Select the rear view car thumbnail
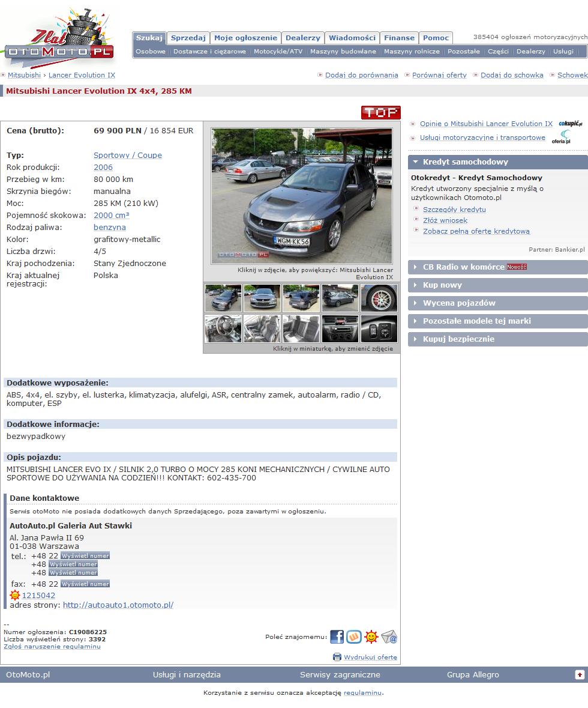The height and width of the screenshot is (708, 588). [301, 298]
